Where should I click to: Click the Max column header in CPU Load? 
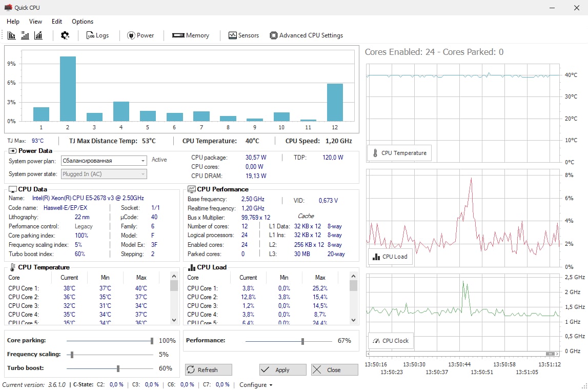[320, 278]
